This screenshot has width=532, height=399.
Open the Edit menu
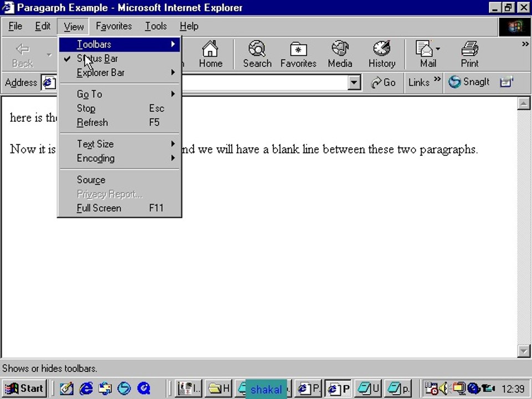(x=43, y=26)
